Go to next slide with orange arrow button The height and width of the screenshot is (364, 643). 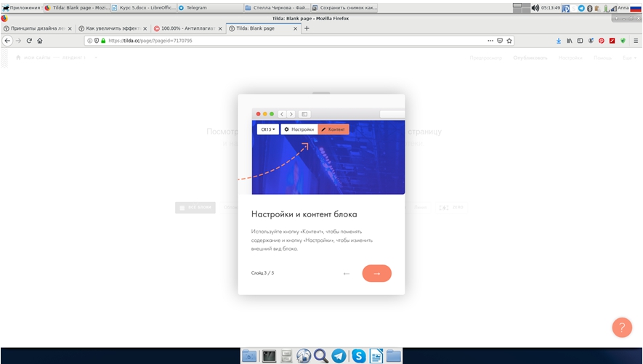(376, 273)
